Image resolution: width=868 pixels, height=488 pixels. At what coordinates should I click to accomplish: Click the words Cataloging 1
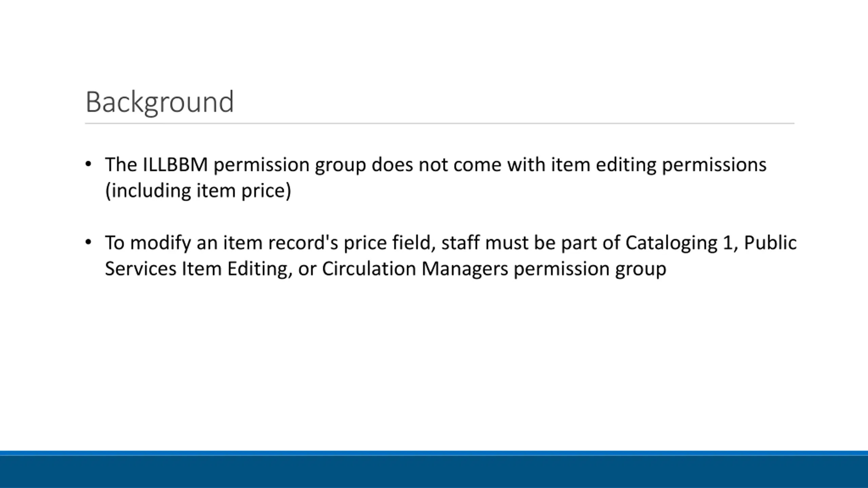pos(681,243)
